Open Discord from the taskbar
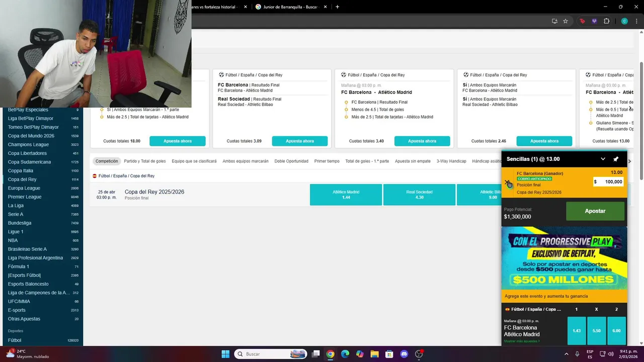The image size is (644, 362). point(404,354)
